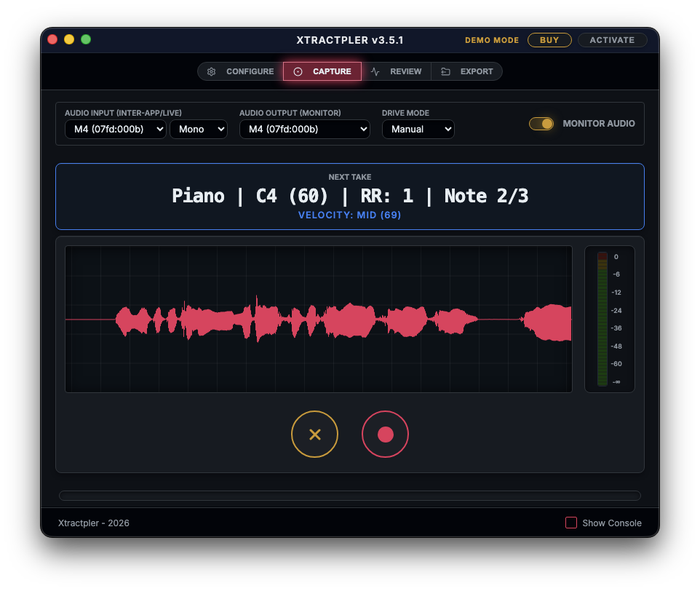Screen dimensions: 700x591
Task: Toggle the Monitor Audio switch
Action: pyautogui.click(x=541, y=124)
